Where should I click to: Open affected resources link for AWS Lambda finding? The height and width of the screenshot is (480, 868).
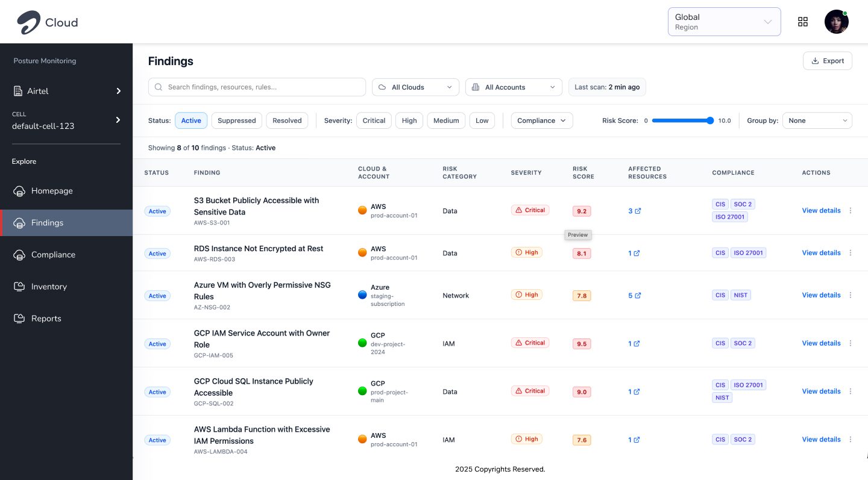(x=634, y=440)
